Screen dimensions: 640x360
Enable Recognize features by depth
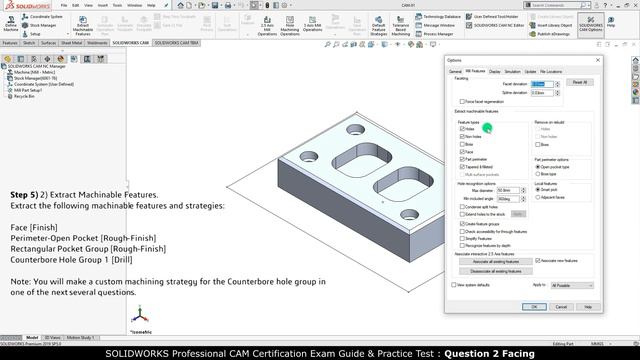462,245
